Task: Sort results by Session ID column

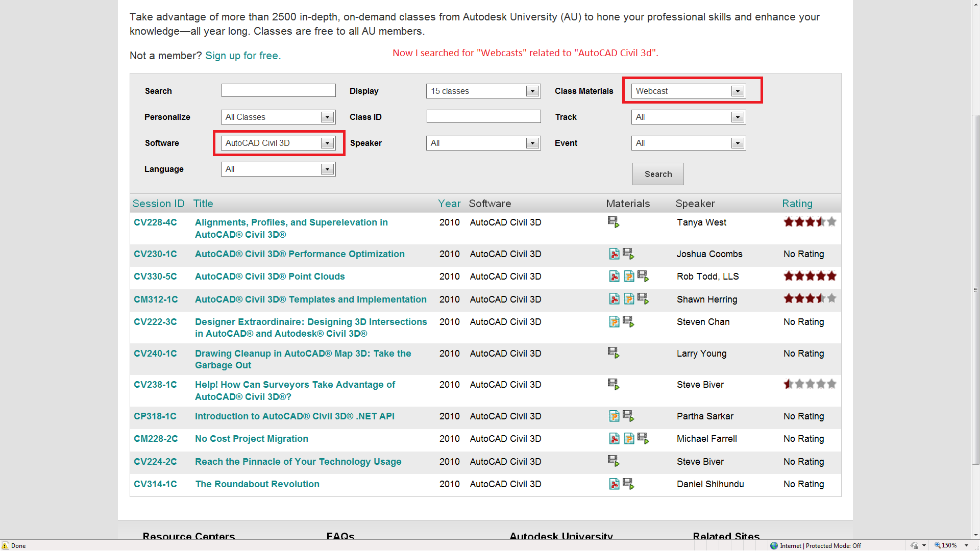Action: pos(158,204)
